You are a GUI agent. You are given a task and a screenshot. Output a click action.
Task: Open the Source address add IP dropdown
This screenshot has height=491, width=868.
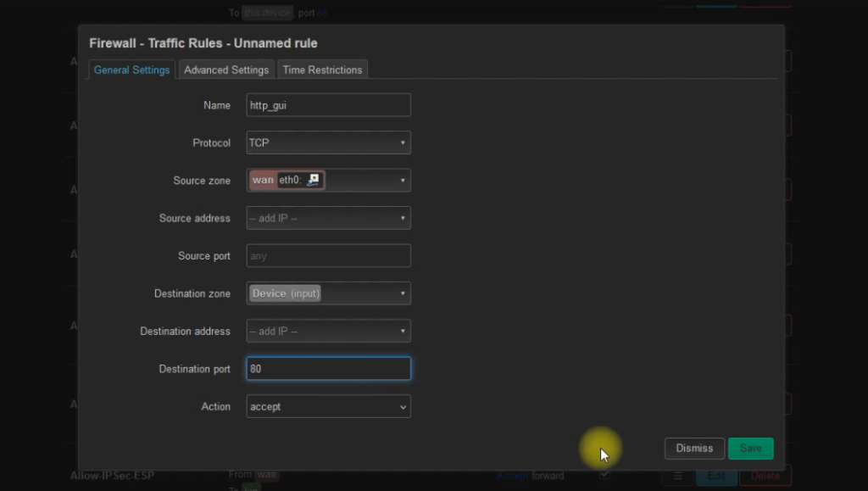(403, 218)
